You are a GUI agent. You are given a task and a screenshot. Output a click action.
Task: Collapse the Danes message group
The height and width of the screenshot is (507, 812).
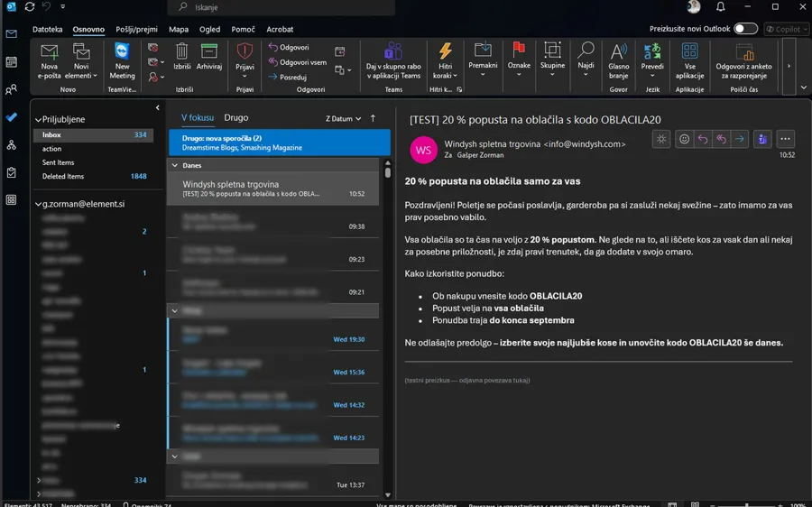click(x=174, y=165)
